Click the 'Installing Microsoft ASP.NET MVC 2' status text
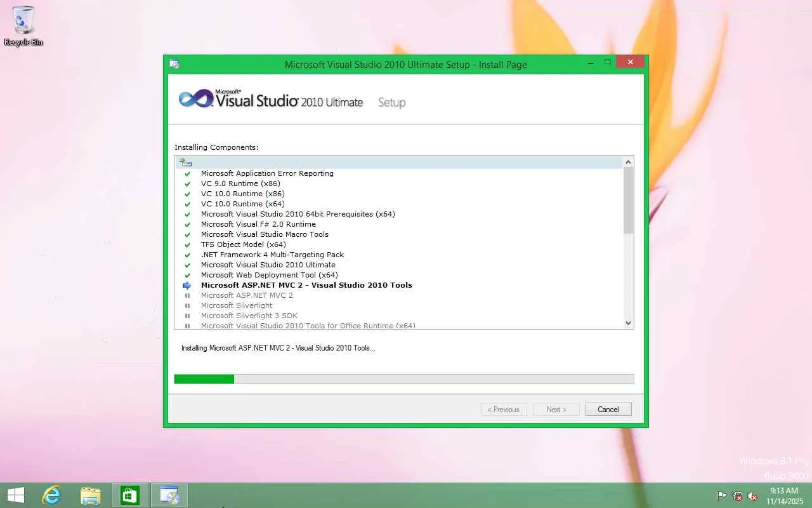 [x=278, y=348]
